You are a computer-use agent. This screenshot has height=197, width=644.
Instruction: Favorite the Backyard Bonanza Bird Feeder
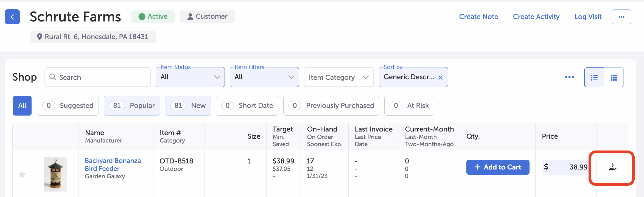point(22,174)
